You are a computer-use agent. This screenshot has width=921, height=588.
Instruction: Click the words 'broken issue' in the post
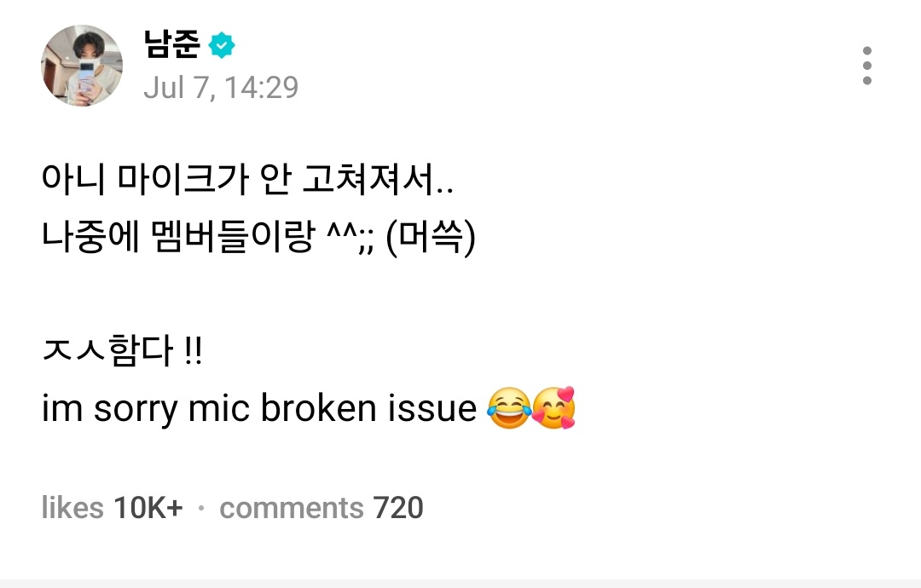(x=368, y=408)
